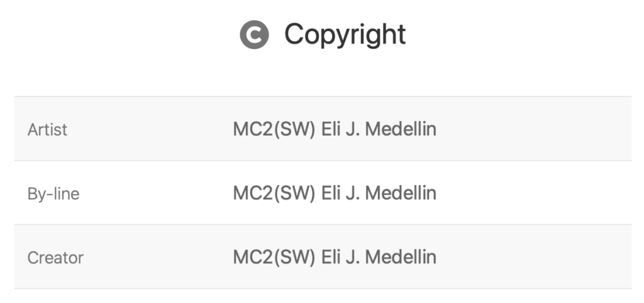The image size is (644, 303).
Task: Click "Eli" in the Artist row
Action: tap(331, 129)
